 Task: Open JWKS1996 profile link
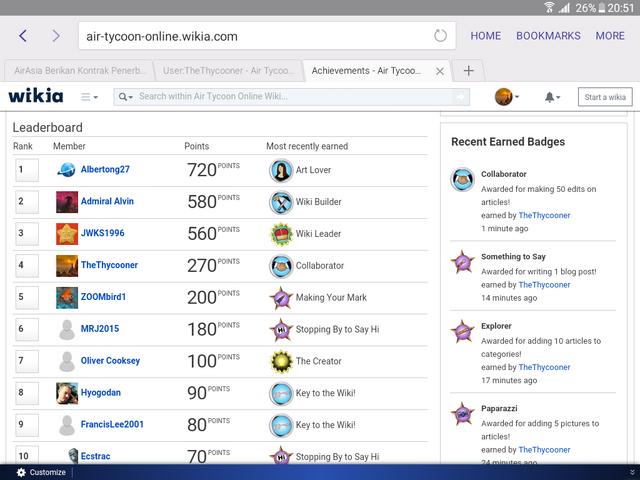tap(102, 233)
